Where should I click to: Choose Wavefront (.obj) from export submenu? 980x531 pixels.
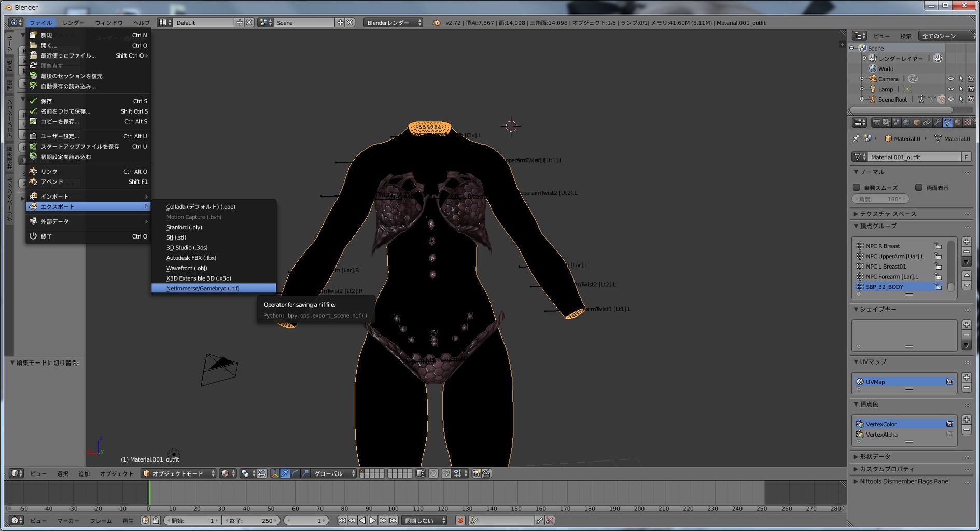pyautogui.click(x=187, y=268)
